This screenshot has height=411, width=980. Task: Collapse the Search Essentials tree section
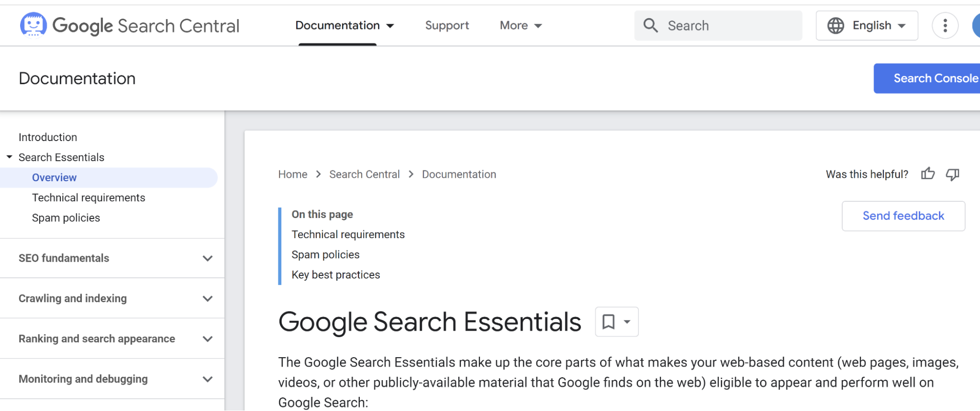tap(9, 157)
